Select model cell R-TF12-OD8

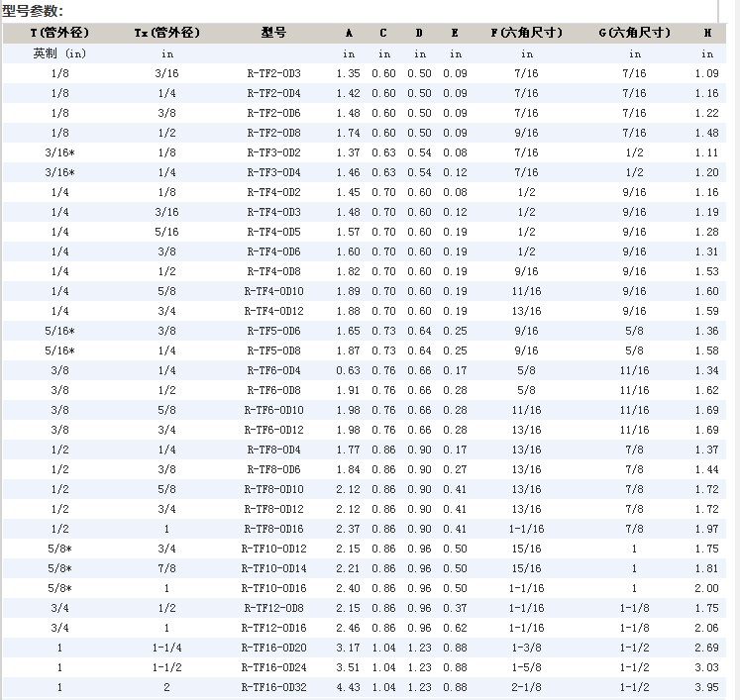coord(273,609)
